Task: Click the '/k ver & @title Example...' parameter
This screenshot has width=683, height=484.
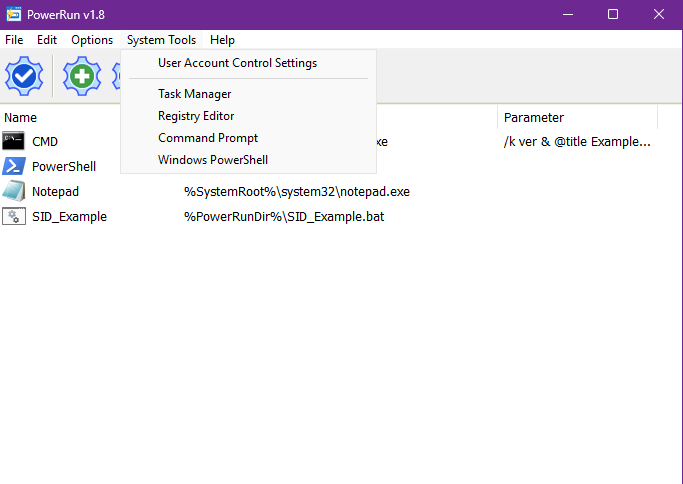Action: click(577, 142)
